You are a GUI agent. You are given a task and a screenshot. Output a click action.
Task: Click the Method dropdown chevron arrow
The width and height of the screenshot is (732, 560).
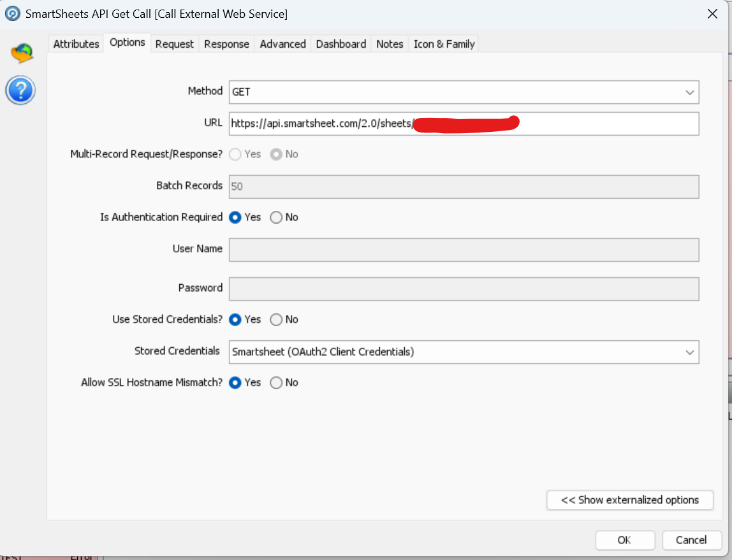689,92
